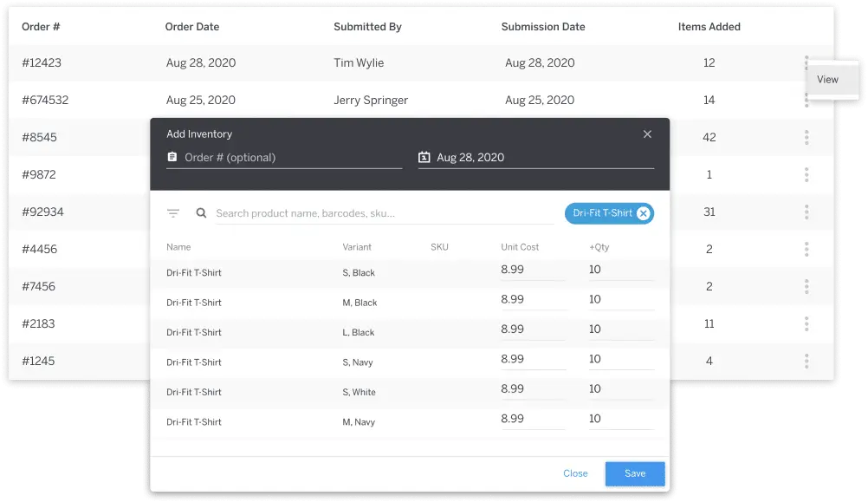Click submitter name Jerry Springer
Viewport: 868px width, 502px height.
click(x=371, y=101)
